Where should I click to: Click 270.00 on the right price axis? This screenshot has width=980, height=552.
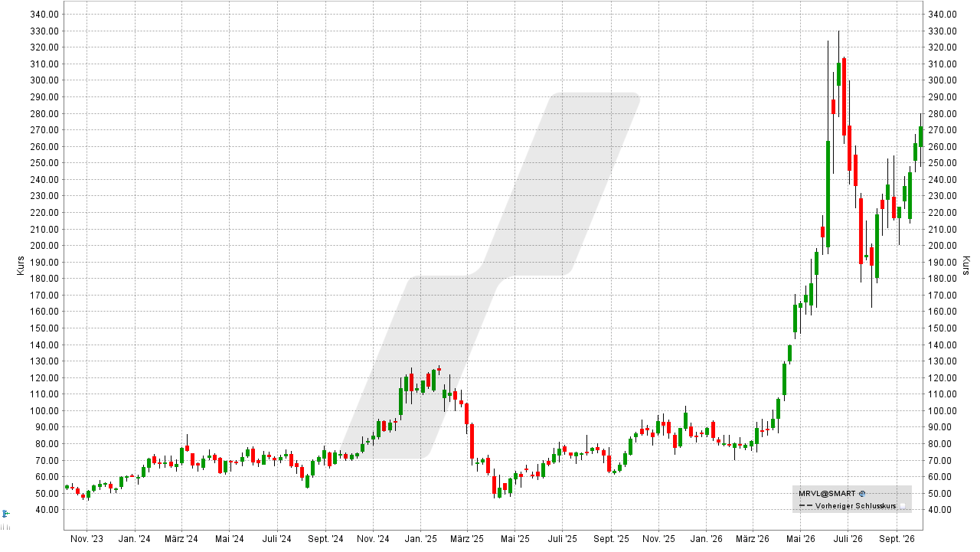[942, 130]
